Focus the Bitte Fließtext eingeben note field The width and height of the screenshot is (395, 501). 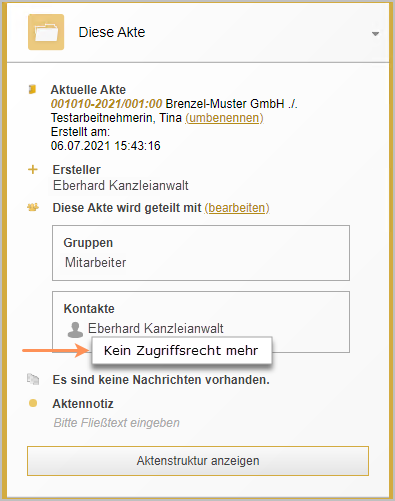pos(117,423)
